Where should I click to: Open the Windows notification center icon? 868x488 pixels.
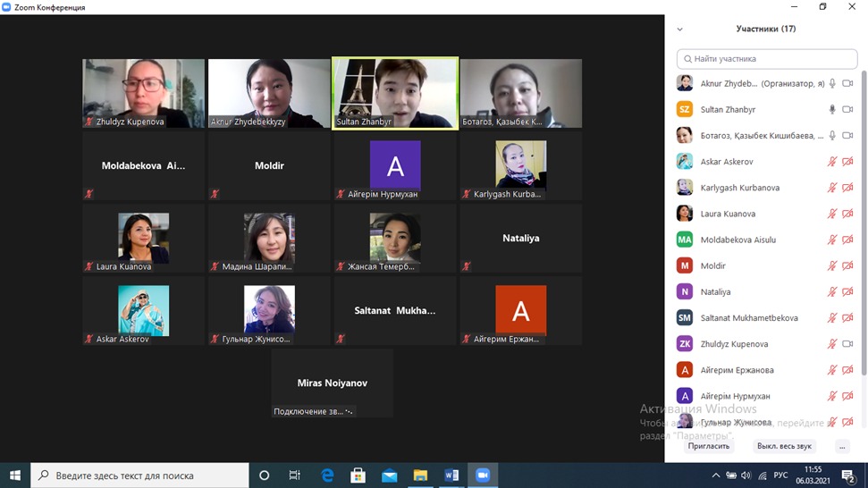pyautogui.click(x=849, y=475)
